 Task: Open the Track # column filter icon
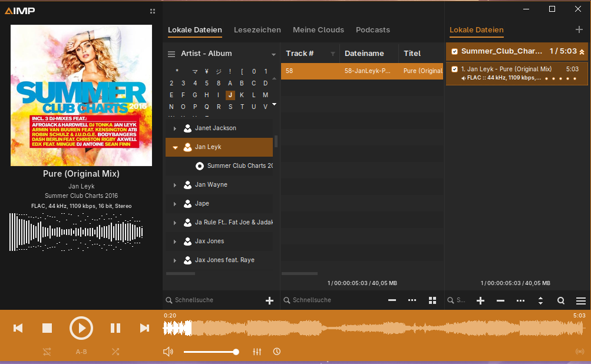coord(333,54)
